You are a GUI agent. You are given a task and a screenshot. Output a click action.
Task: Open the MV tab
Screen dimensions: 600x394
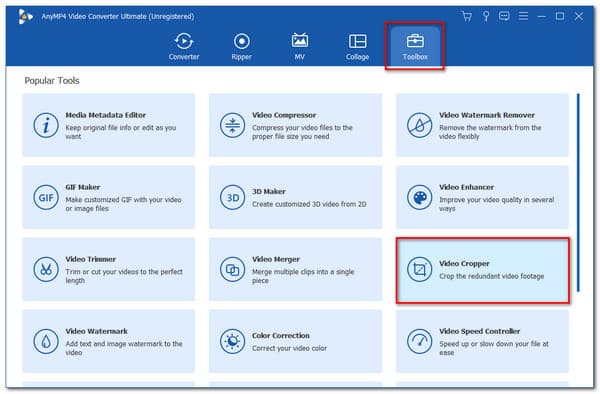(x=300, y=46)
